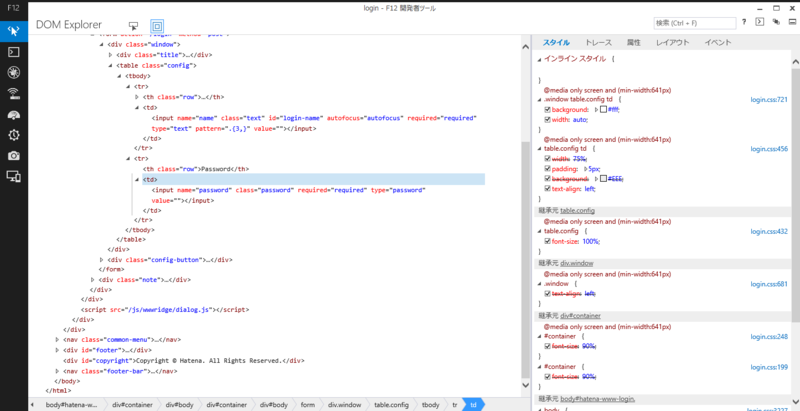Collapse the div class="window" node
The width and height of the screenshot is (800, 411).
click(x=102, y=44)
